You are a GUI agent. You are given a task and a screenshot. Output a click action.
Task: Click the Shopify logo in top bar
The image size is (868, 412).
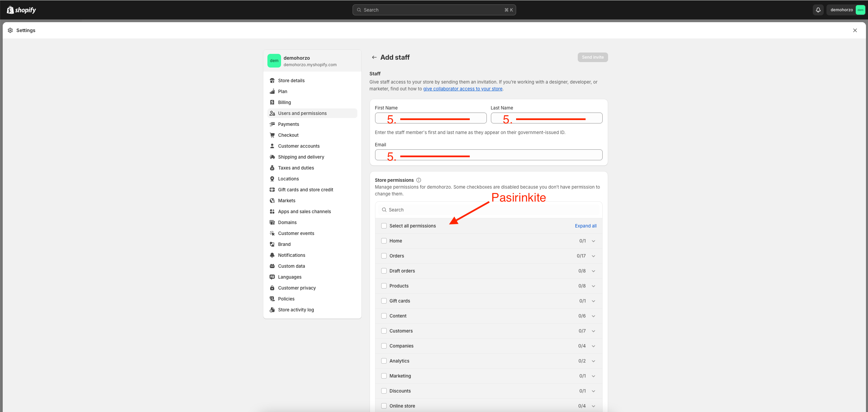coord(21,10)
